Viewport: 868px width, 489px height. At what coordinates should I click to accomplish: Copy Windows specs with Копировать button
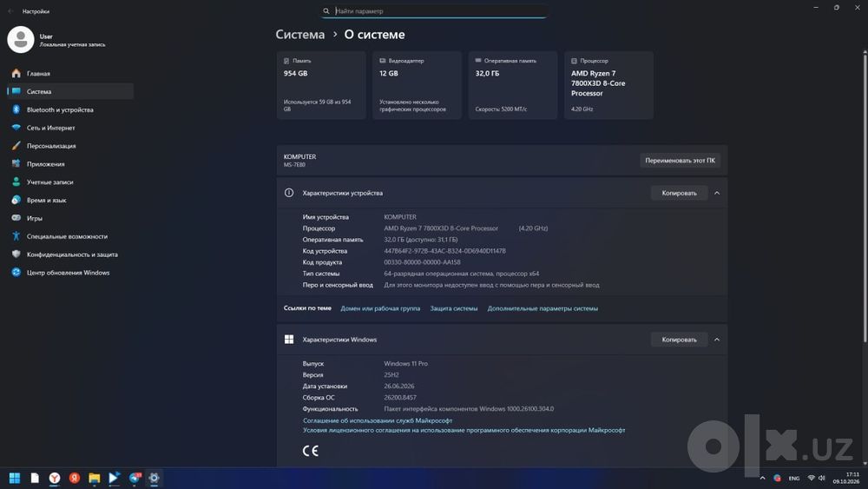coord(680,340)
